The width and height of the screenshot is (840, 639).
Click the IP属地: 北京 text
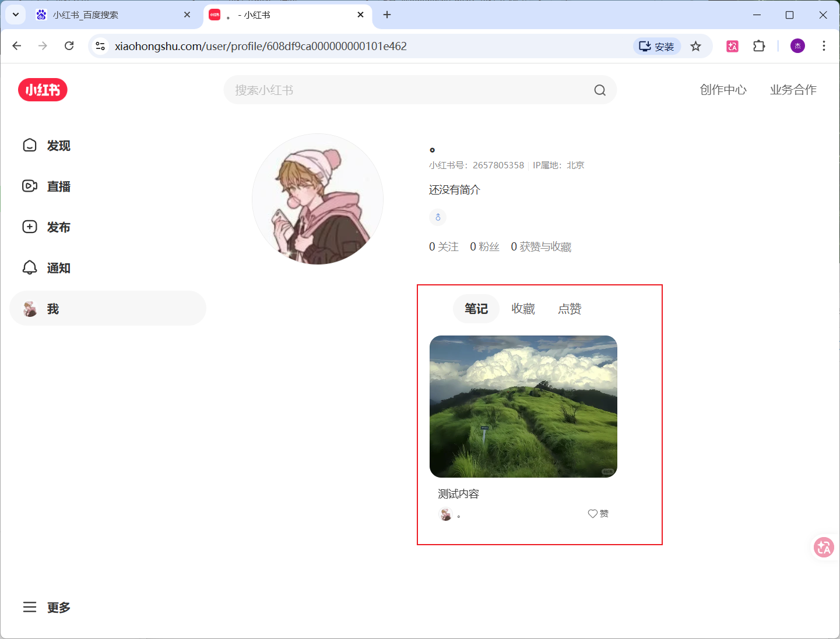tap(558, 165)
